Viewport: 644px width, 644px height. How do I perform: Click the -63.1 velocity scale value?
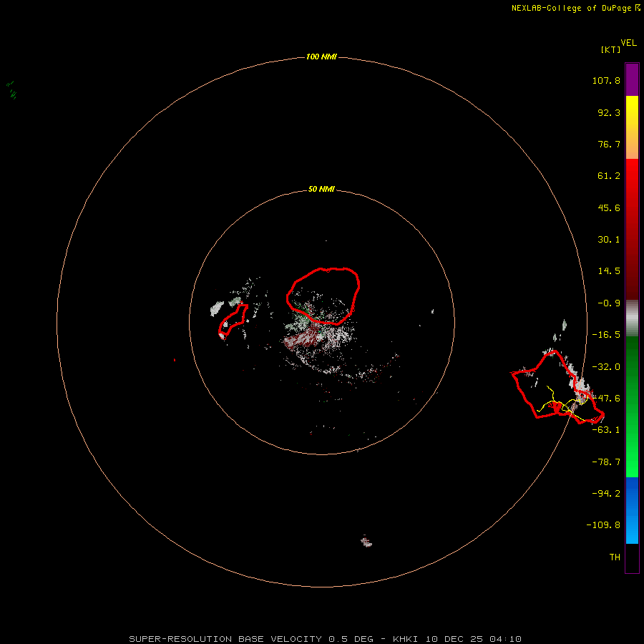tap(606, 430)
